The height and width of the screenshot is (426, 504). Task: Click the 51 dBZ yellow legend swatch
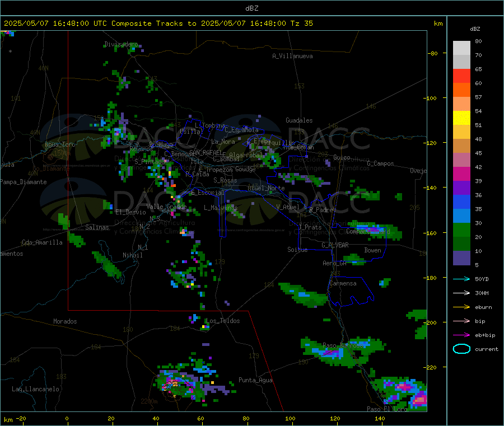pos(461,118)
